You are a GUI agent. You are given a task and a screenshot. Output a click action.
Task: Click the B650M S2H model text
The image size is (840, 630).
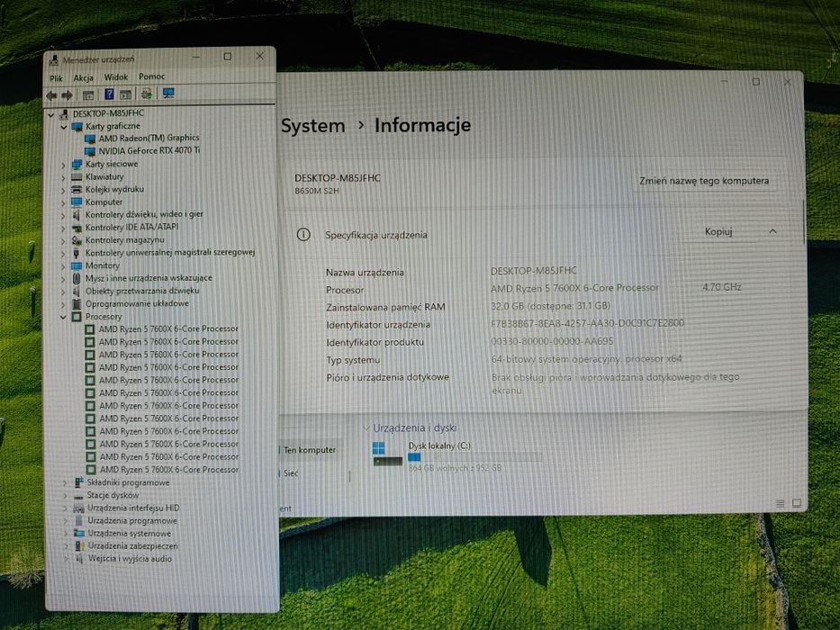point(317,191)
